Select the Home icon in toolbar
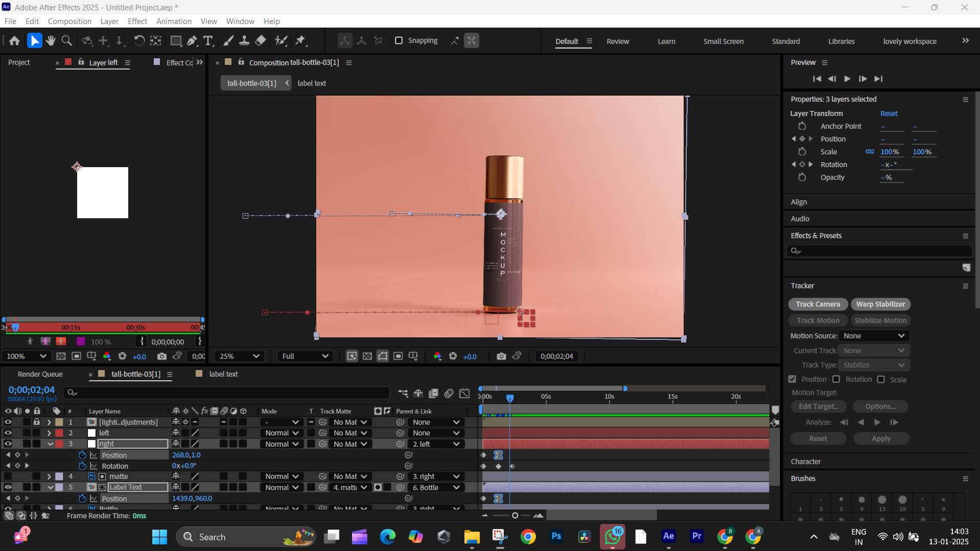 (x=14, y=41)
